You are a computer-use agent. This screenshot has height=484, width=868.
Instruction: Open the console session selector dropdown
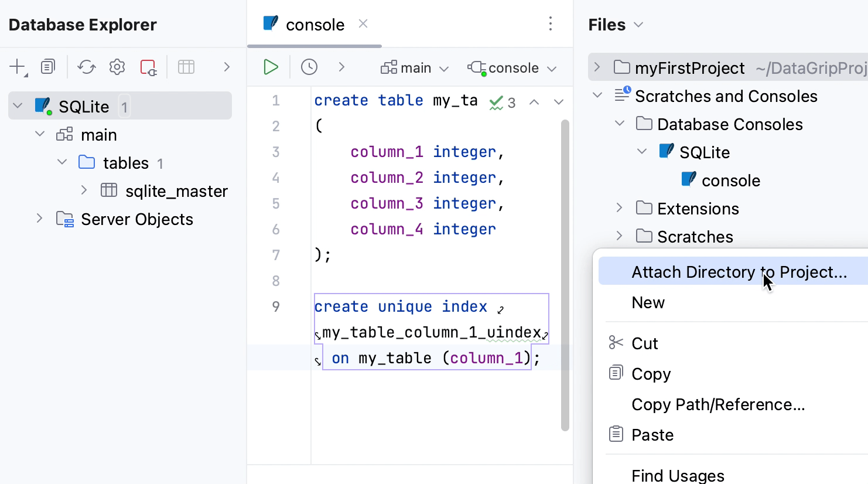point(512,67)
